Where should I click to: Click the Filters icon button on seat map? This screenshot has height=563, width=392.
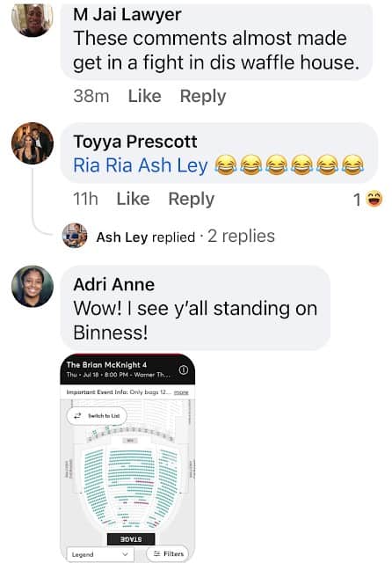[168, 554]
